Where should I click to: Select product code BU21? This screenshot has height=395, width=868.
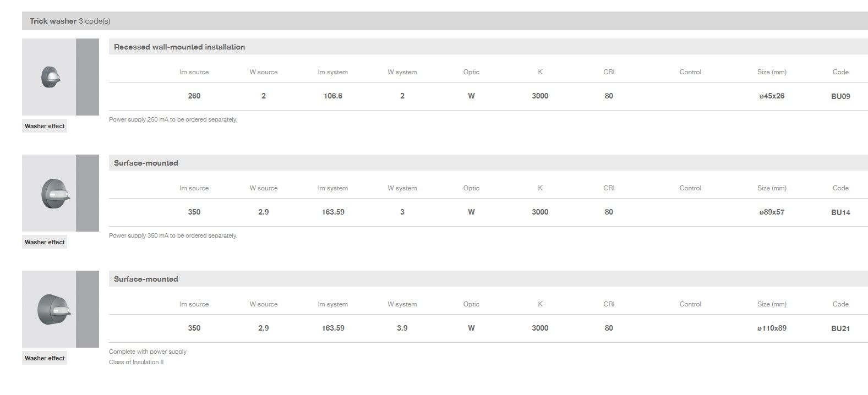(x=840, y=328)
